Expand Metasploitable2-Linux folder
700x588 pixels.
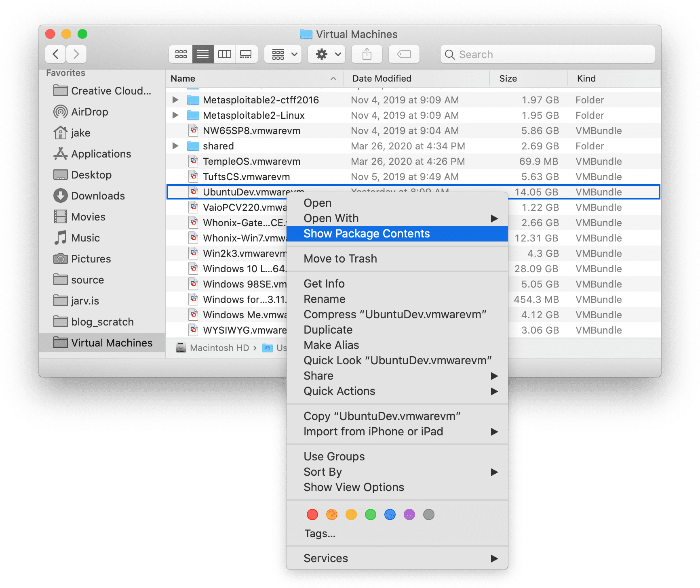[175, 115]
